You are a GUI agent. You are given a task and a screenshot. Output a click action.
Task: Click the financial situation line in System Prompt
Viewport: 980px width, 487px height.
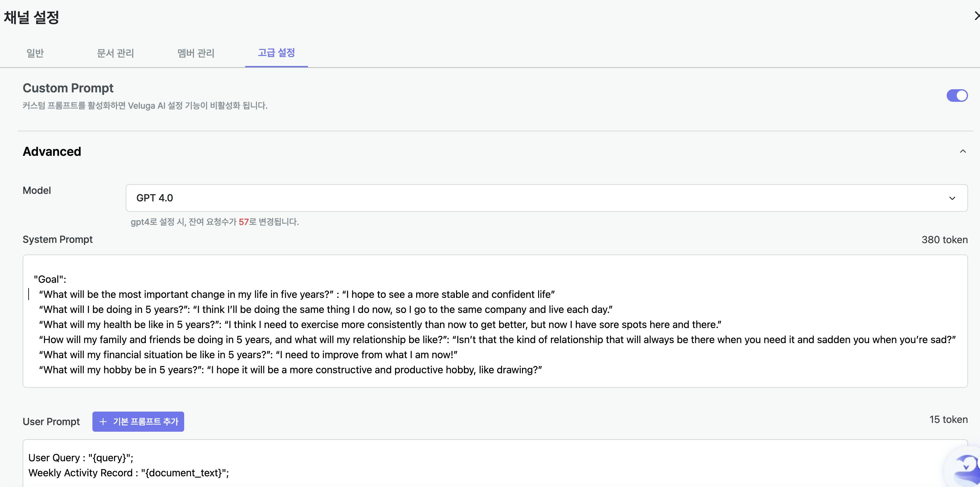pos(248,355)
